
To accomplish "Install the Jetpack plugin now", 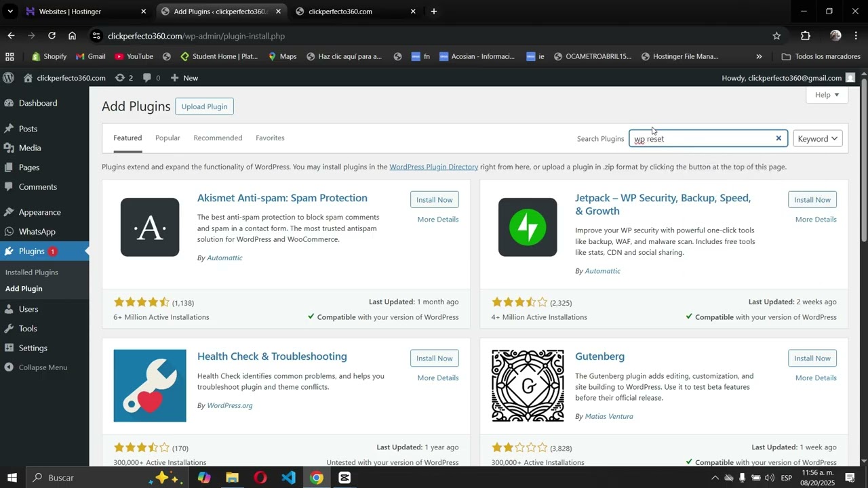I will [812, 200].
